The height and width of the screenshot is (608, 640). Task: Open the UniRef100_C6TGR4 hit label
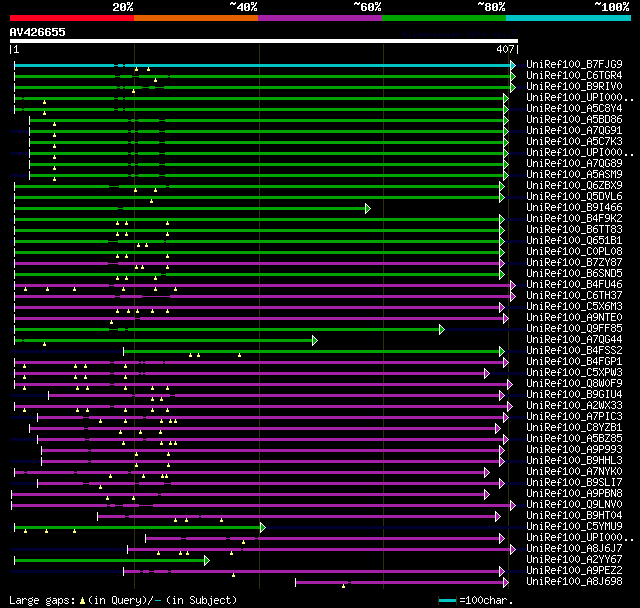tap(574, 75)
